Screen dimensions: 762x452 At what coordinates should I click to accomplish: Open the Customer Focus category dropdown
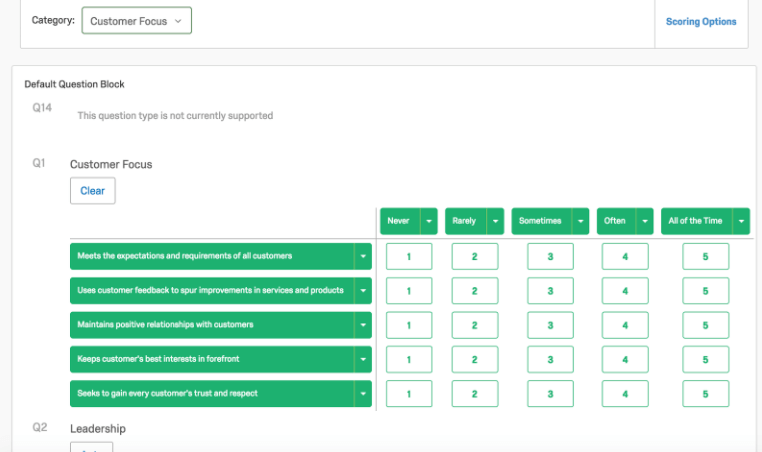point(136,20)
